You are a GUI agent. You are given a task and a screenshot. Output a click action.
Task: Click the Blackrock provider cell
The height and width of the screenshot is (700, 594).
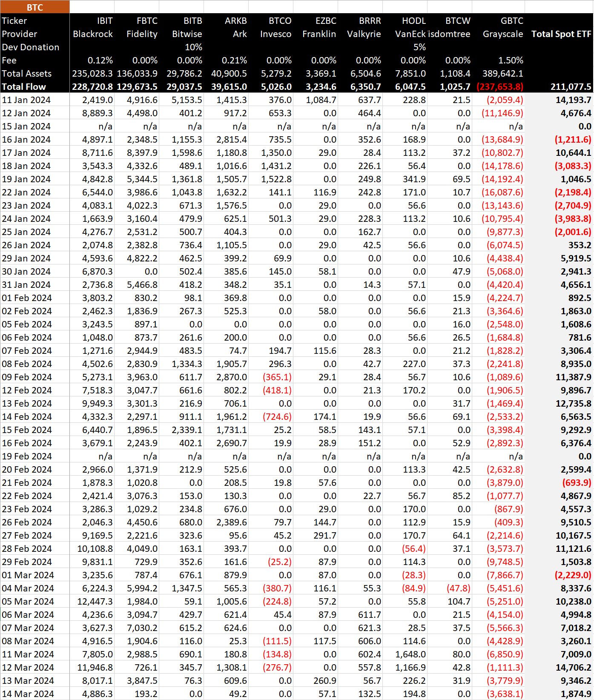(93, 34)
